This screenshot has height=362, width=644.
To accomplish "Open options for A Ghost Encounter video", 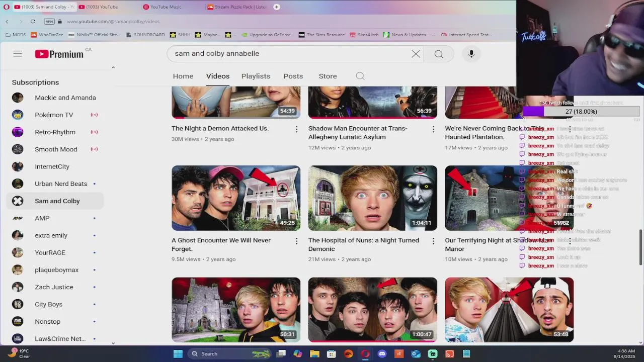I will tap(296, 241).
